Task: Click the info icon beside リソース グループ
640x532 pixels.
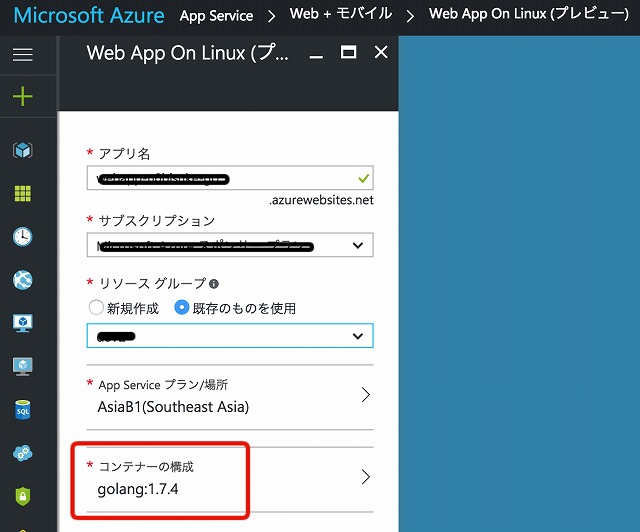Action: (213, 284)
